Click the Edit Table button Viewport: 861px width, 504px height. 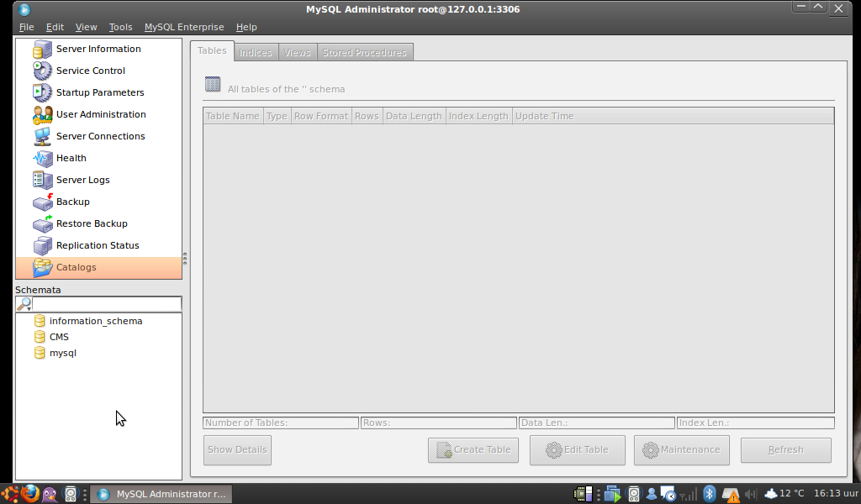[577, 449]
